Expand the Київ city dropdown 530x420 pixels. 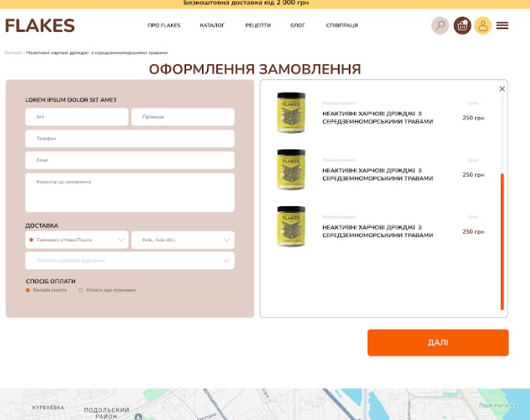182,240
